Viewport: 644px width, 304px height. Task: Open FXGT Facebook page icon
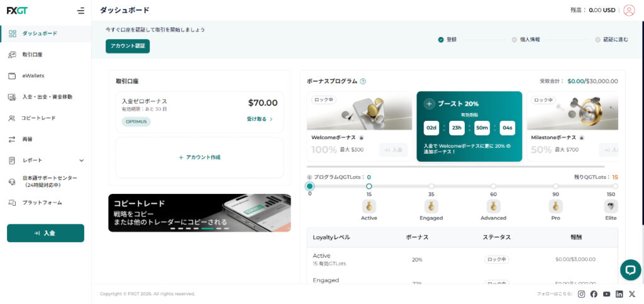[x=594, y=294]
